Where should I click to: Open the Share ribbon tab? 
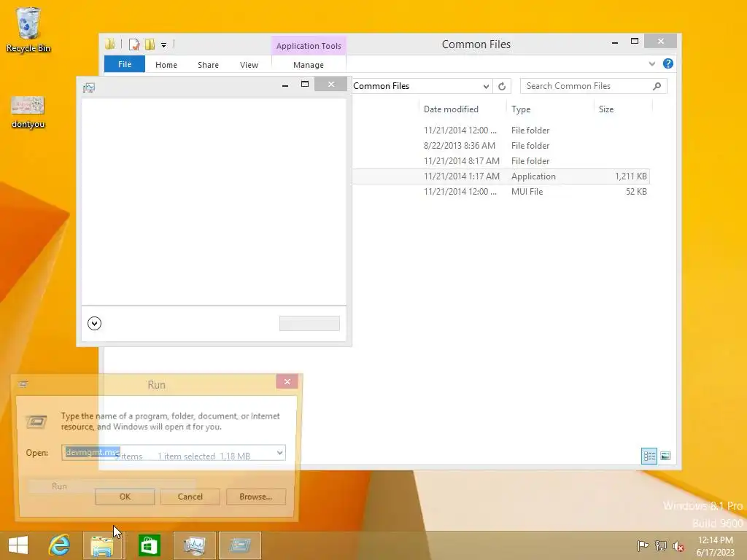(x=208, y=65)
